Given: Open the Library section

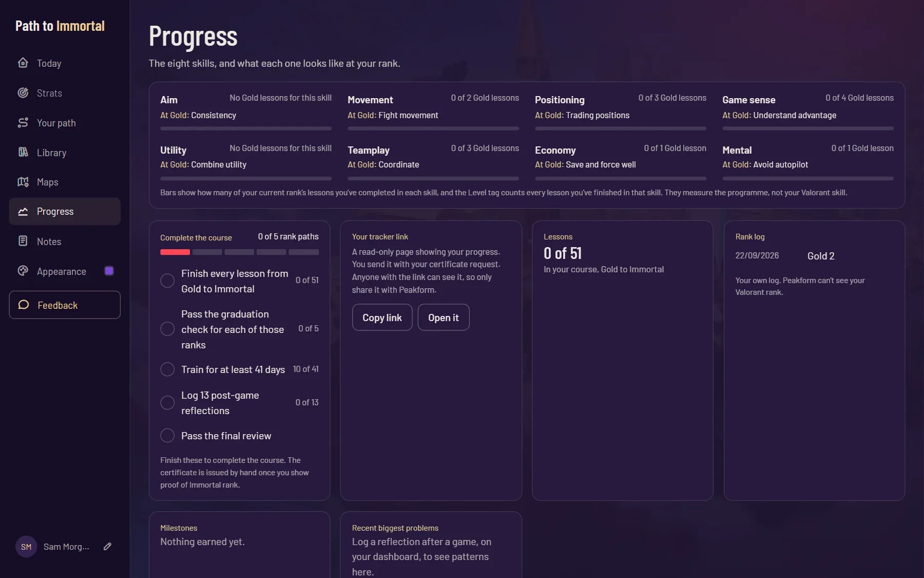Looking at the screenshot, I should 65,153.
